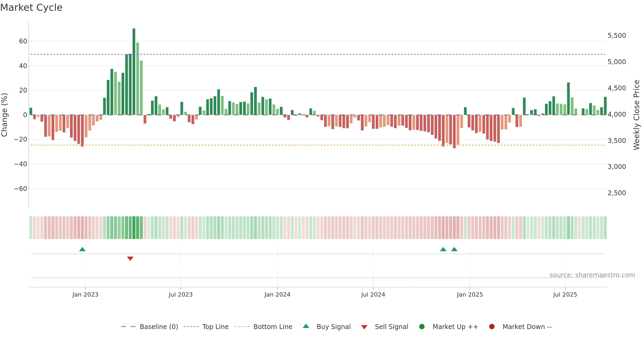This screenshot has width=644, height=362.
Task: Click the source: sharemaestro.com text
Action: coord(592,275)
